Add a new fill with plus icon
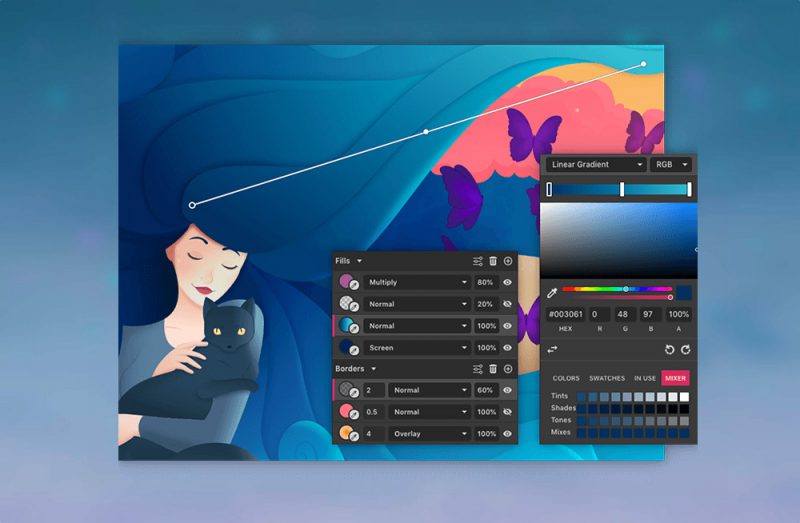 coord(508,261)
